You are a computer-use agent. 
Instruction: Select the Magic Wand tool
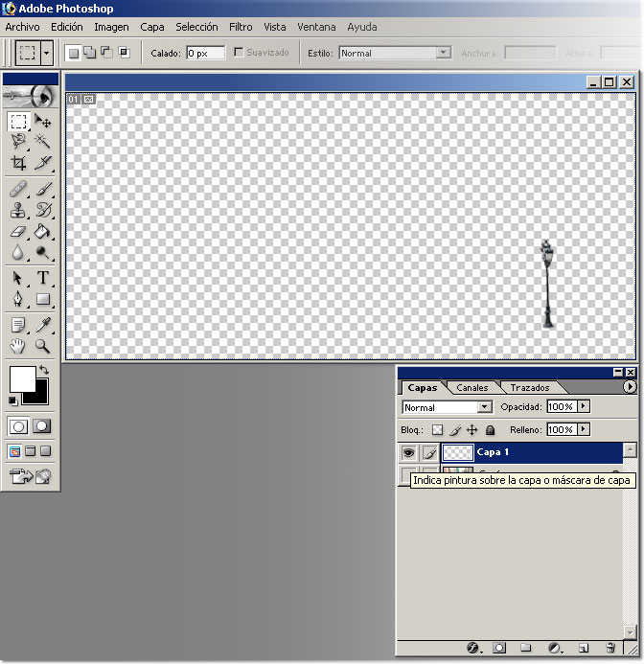coord(43,142)
